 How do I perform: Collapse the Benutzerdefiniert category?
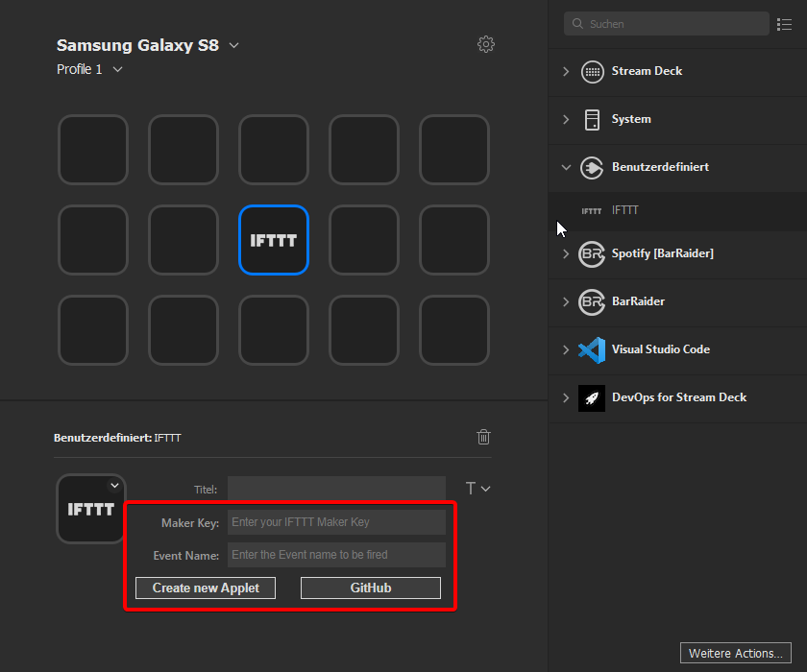[x=566, y=168]
